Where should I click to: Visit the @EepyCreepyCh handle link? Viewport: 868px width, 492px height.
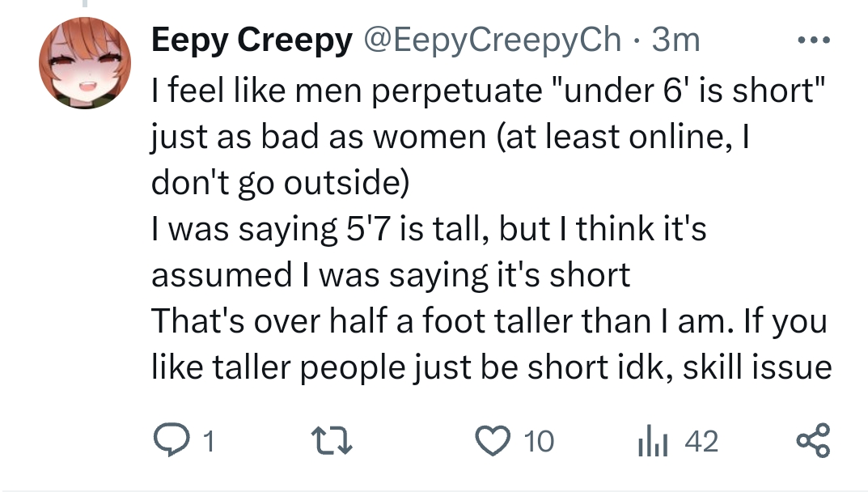point(493,39)
